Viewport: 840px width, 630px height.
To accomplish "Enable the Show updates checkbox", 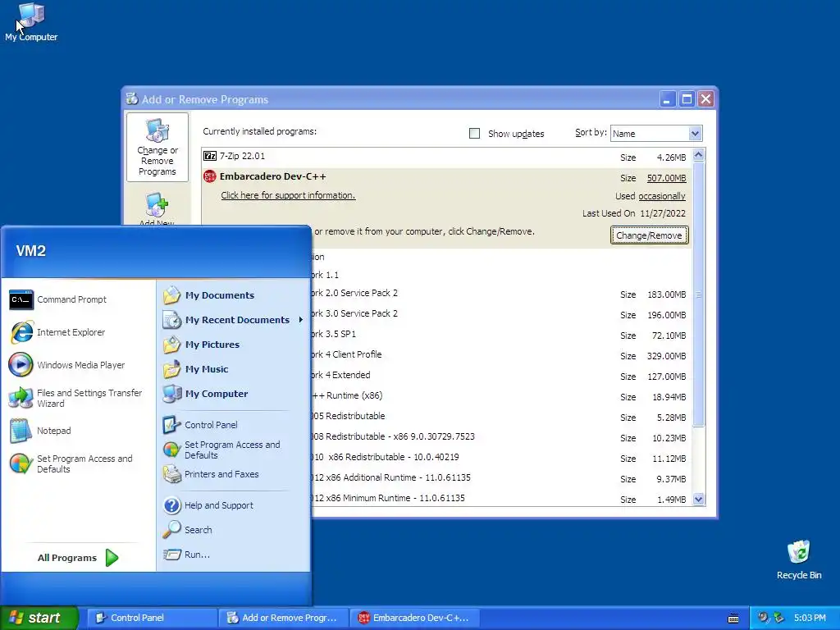I will pyautogui.click(x=475, y=134).
